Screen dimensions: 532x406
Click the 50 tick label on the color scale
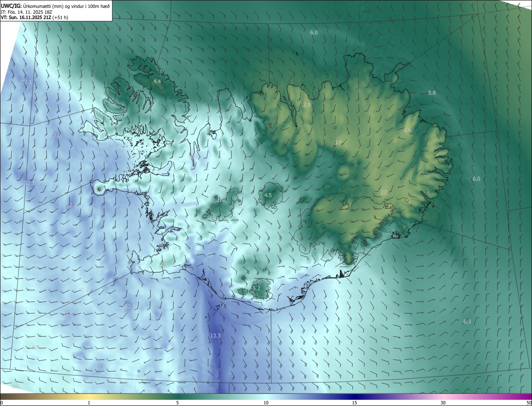pos(528,403)
